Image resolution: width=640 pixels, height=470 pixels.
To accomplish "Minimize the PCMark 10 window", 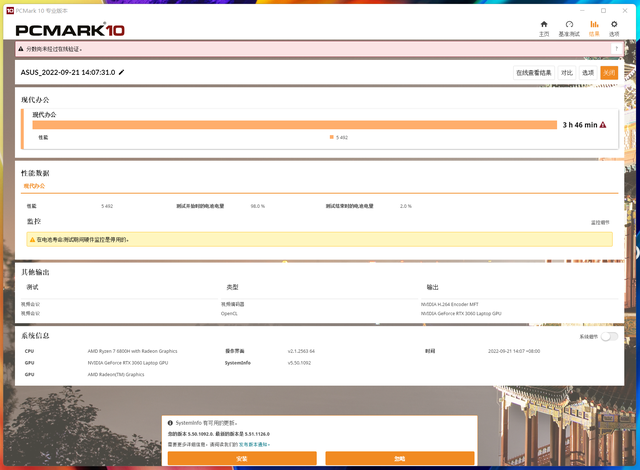I will 582,11.
